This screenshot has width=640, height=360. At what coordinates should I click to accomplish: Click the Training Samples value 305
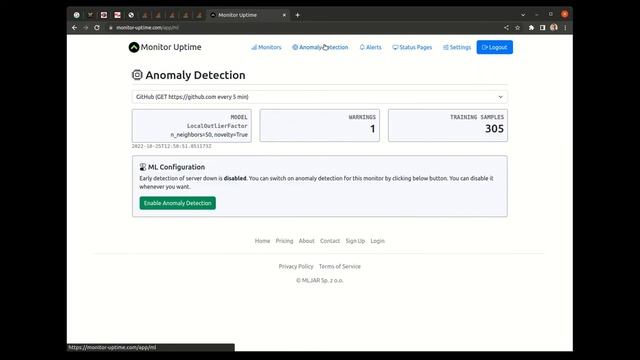[494, 129]
